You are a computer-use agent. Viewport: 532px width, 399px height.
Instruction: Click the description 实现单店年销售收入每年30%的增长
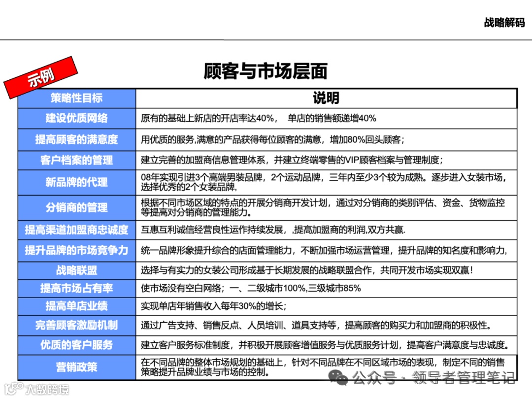213,306
